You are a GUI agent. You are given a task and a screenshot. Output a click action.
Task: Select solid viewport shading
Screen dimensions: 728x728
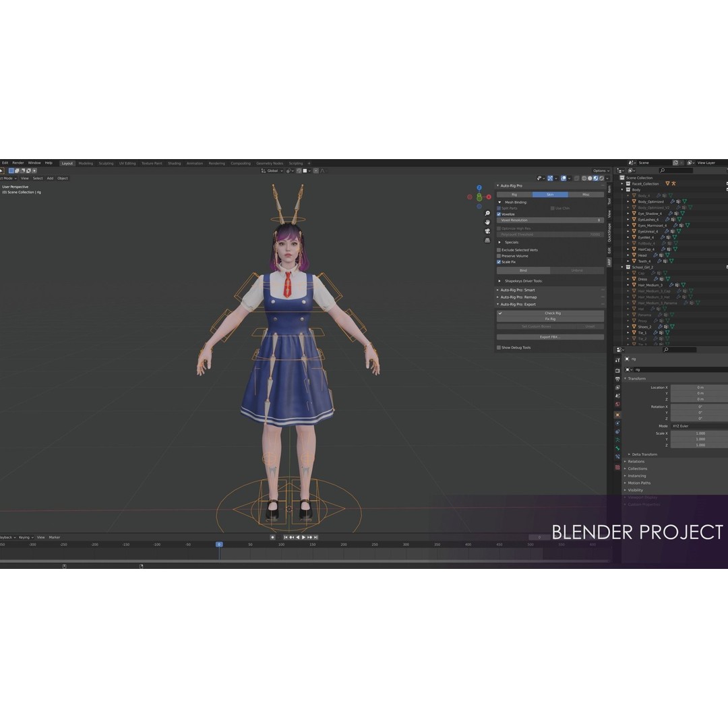click(590, 178)
